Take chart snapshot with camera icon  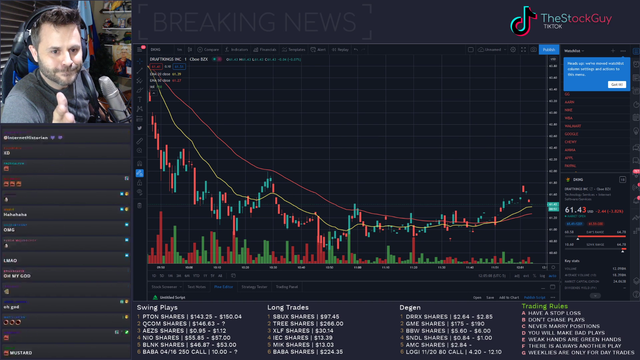[x=533, y=49]
